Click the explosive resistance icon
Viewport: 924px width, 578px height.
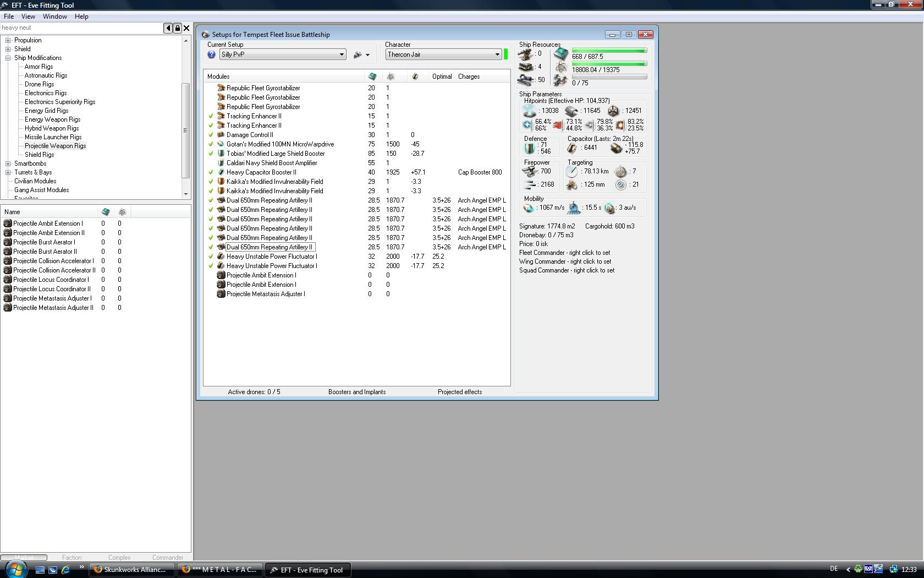coord(620,125)
